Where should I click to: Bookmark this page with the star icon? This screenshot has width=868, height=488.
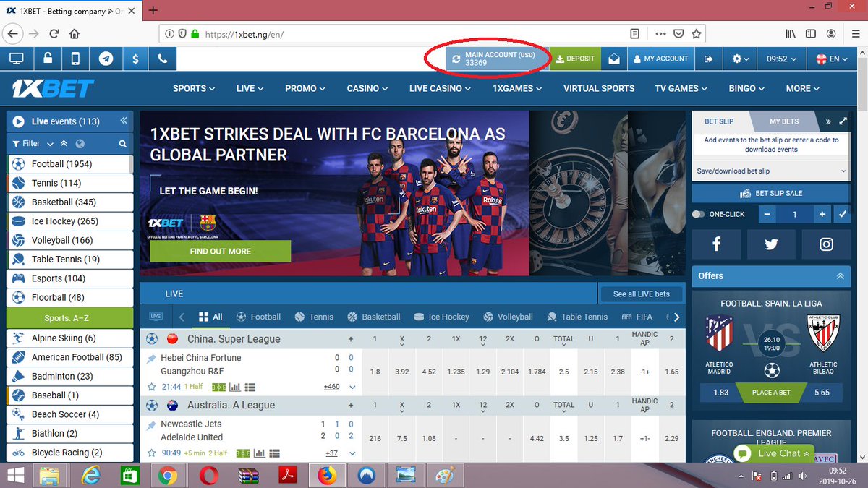697,34
